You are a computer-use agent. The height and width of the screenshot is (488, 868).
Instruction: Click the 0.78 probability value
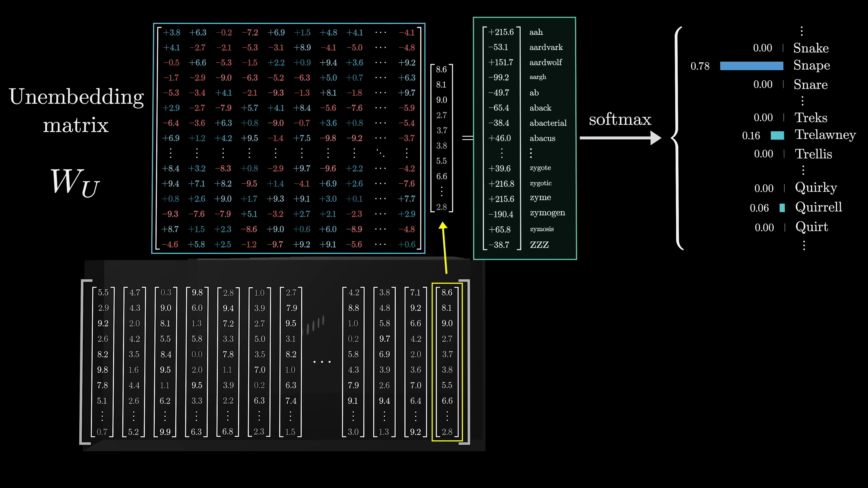pos(700,66)
